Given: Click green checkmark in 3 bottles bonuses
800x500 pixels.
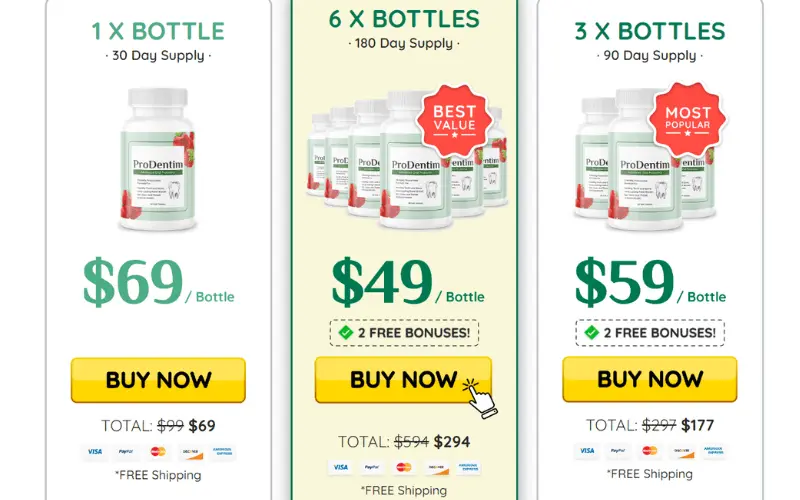Looking at the screenshot, I should pos(591,333).
